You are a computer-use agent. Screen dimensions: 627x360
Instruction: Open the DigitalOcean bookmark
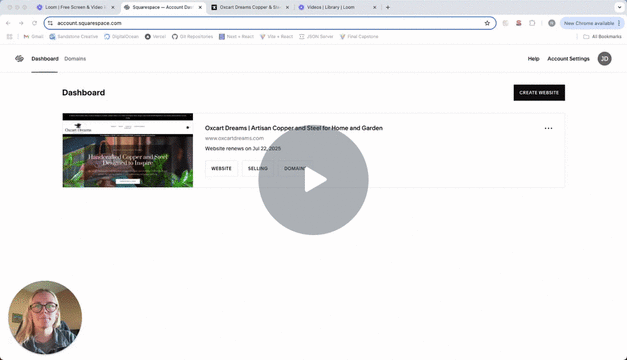point(121,36)
